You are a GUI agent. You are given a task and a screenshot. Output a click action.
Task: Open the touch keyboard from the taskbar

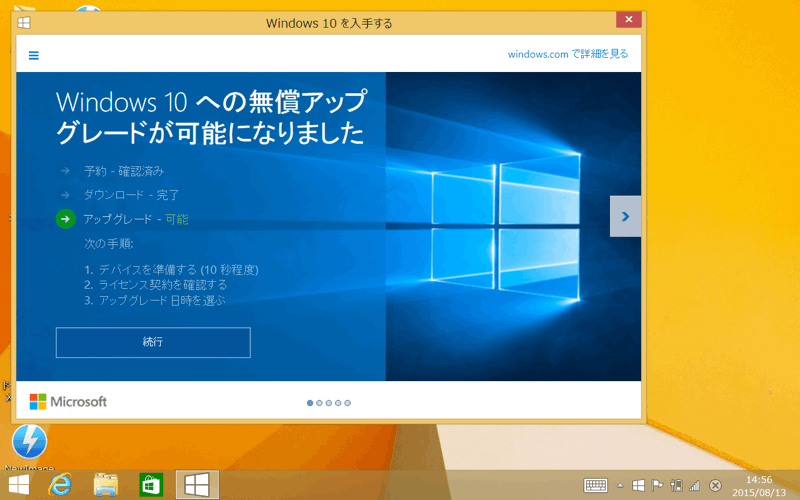(x=596, y=485)
